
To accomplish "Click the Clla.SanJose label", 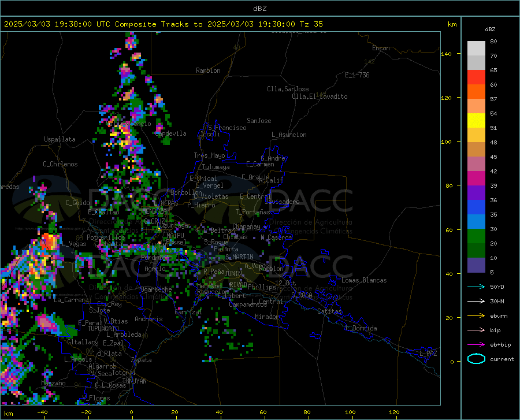I will click(x=288, y=89).
